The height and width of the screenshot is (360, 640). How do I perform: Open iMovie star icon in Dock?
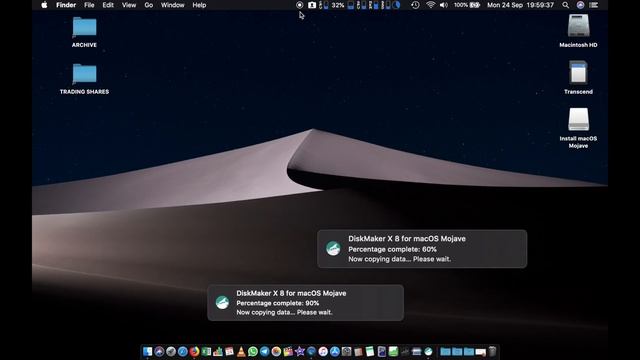pos(300,351)
